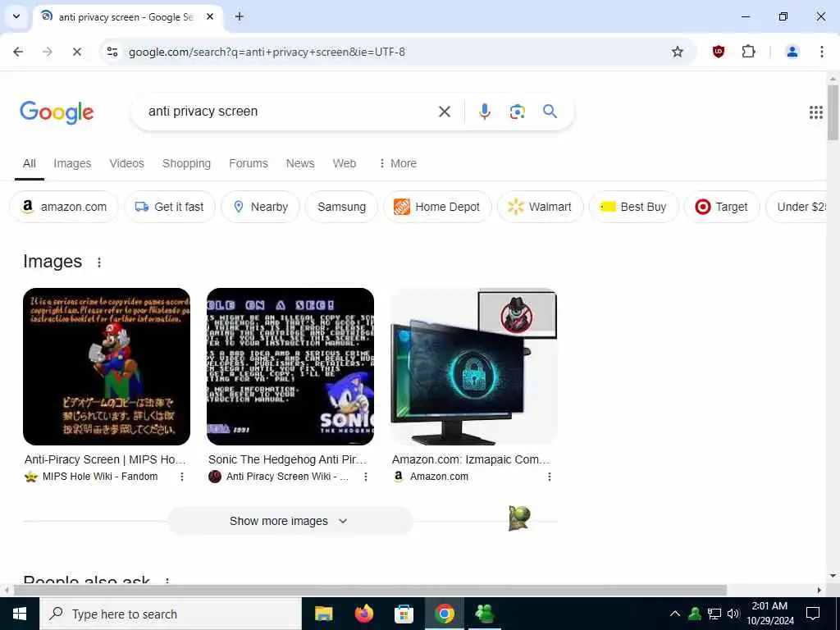Open a new browser tab

[240, 16]
